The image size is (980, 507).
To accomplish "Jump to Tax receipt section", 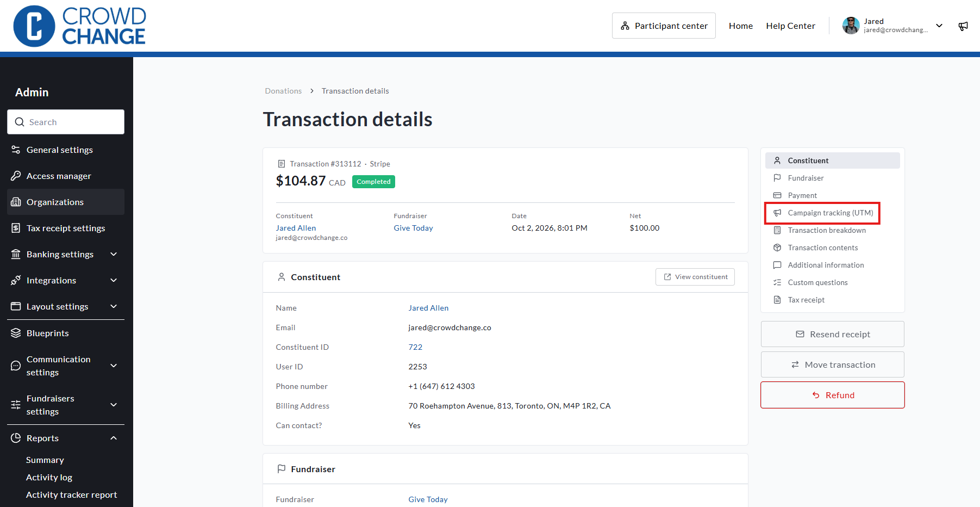I will point(832,300).
